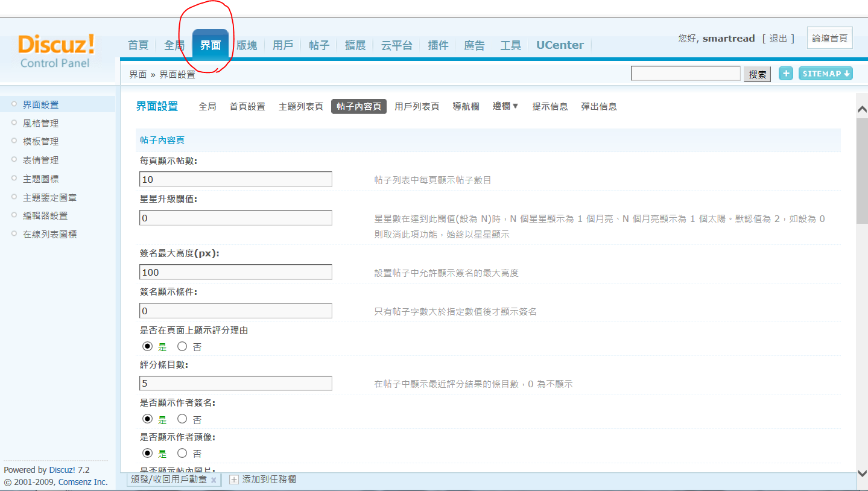868x491 pixels.
Task: Switch to the 彈出信息 sub-tab
Action: pos(599,106)
